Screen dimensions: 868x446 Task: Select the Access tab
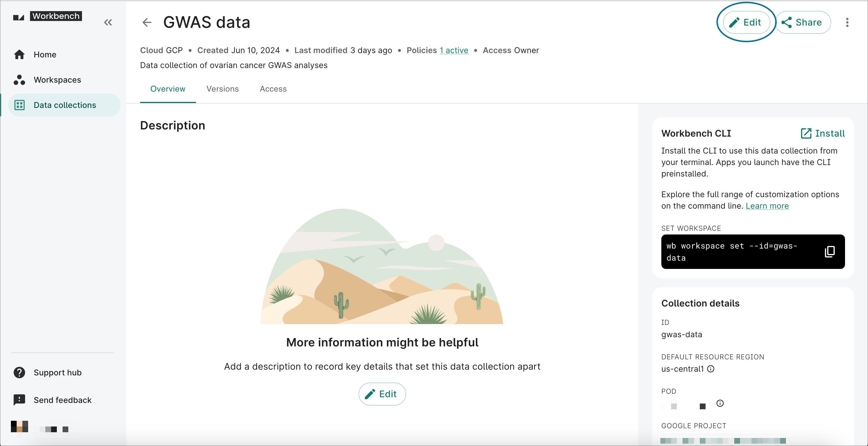[274, 89]
